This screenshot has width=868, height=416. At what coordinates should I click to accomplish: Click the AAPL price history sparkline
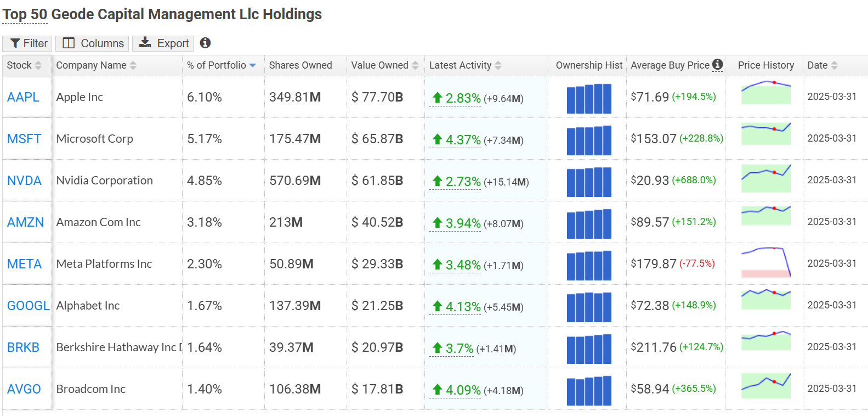[x=766, y=92]
